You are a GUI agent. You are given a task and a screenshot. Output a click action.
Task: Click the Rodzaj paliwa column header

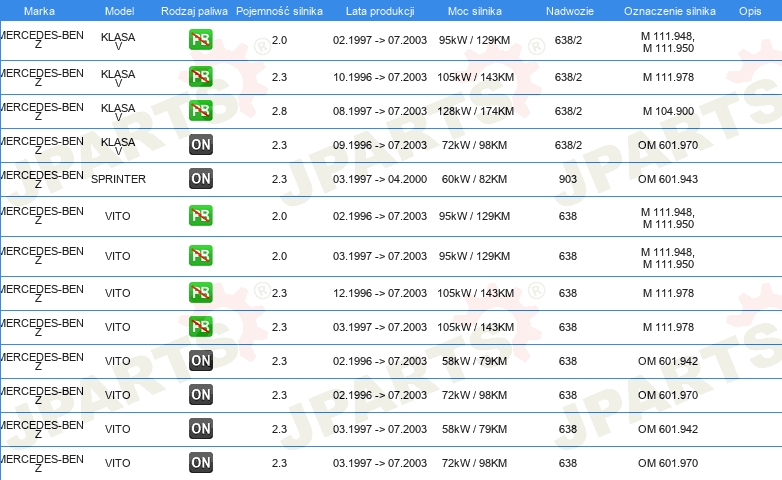click(x=194, y=11)
